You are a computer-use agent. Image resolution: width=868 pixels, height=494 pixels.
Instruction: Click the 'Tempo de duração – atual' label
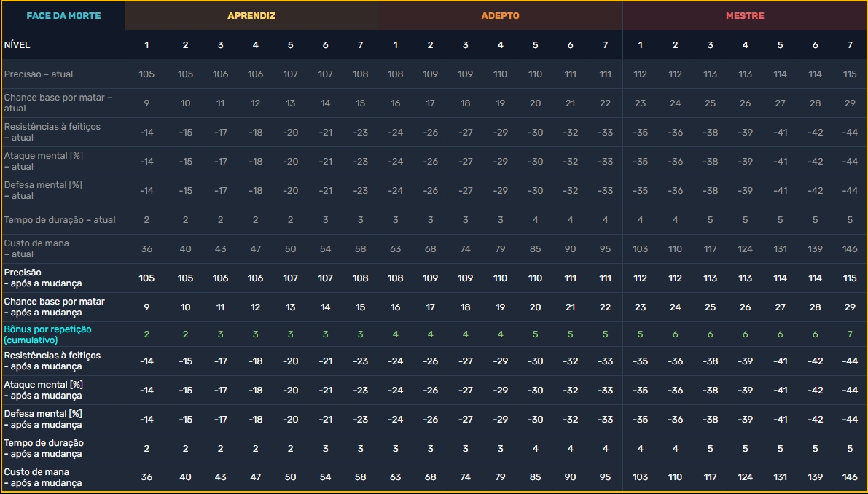click(x=60, y=219)
